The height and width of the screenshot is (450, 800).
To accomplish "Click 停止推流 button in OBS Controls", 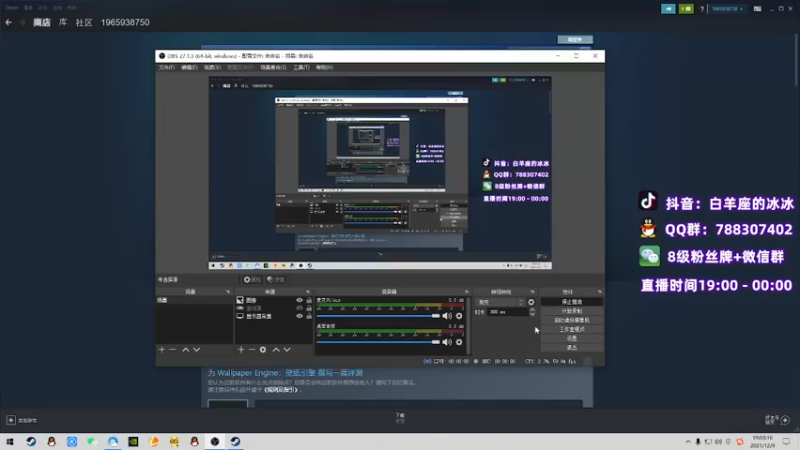I will pos(571,302).
